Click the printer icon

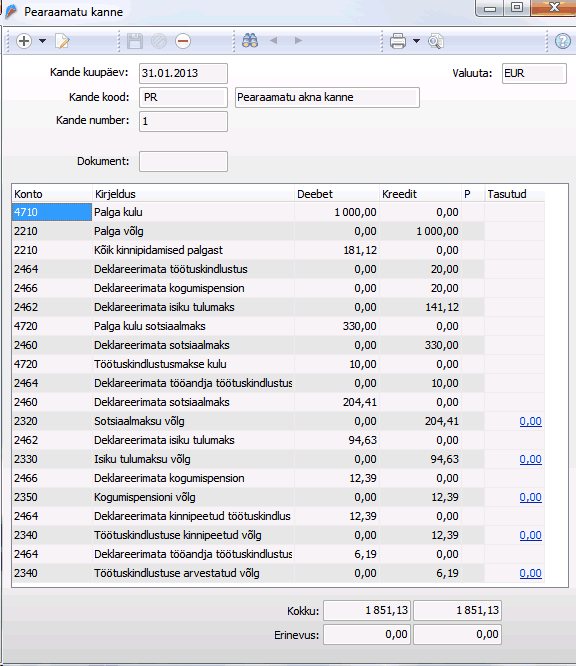pyautogui.click(x=398, y=41)
